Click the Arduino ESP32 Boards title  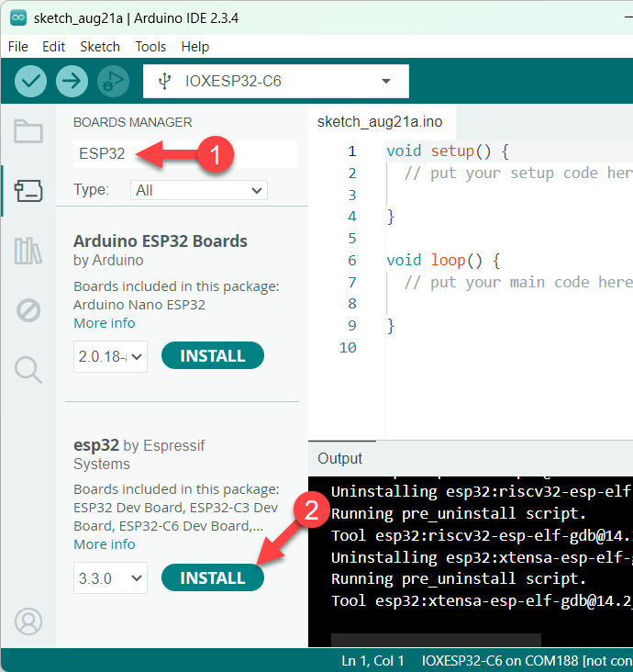point(161,241)
